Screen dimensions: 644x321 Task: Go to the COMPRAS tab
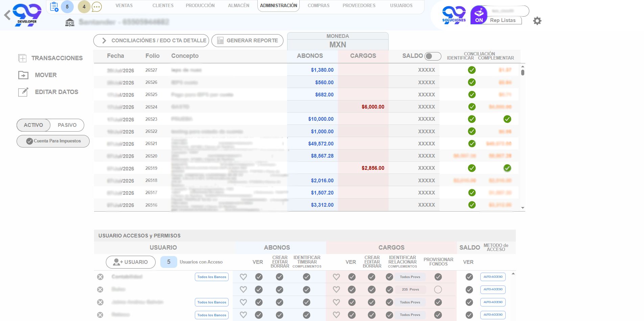tap(318, 6)
